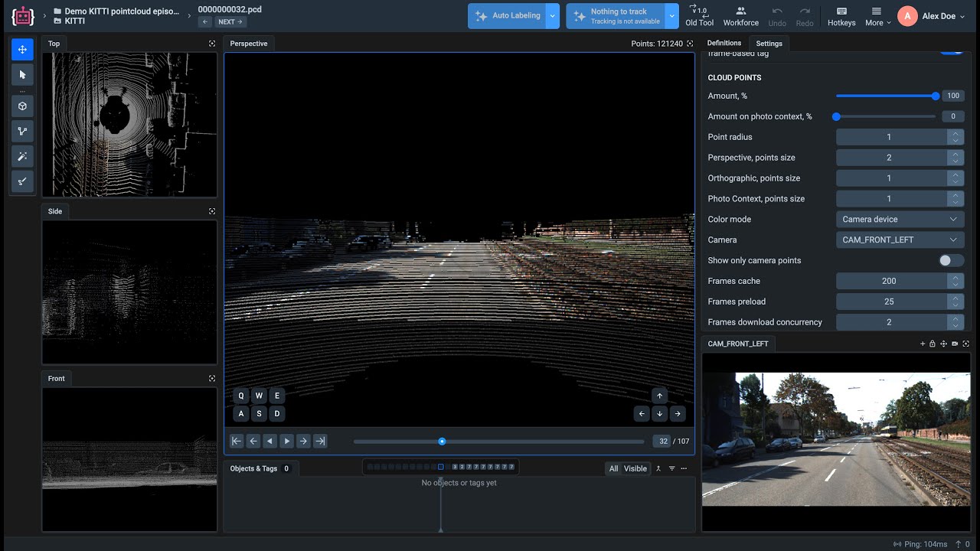Toggle the frame-based tag switch
Image resolution: width=980 pixels, height=551 pixels.
point(952,52)
